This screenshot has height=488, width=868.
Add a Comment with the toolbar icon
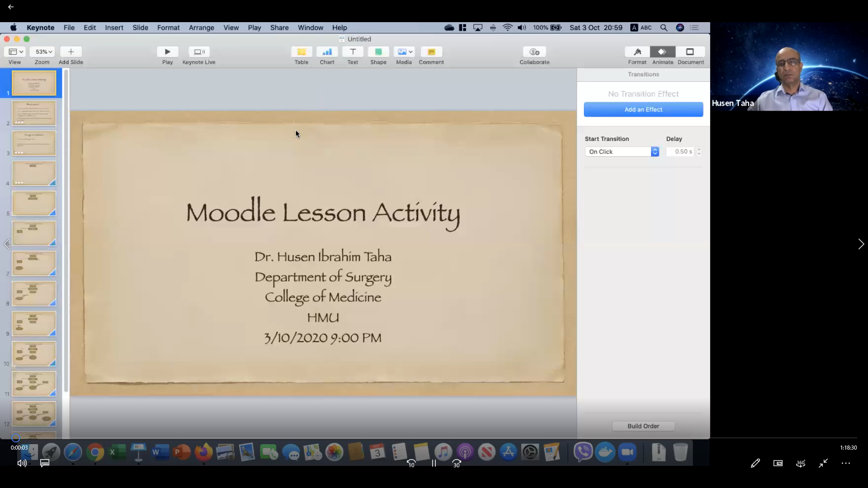tap(431, 52)
